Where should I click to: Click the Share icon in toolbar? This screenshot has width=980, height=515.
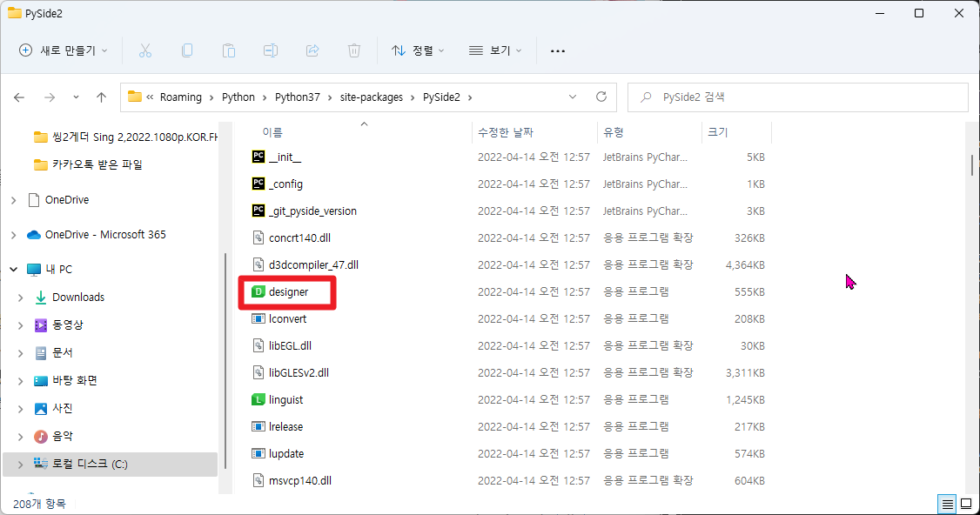click(312, 50)
